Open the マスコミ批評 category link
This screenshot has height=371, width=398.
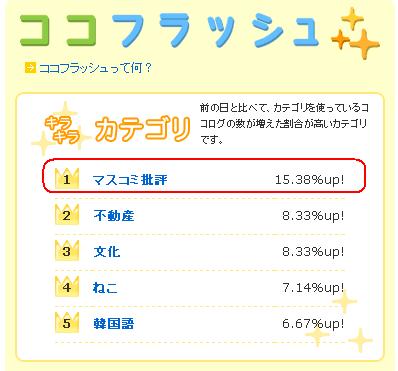tap(130, 180)
